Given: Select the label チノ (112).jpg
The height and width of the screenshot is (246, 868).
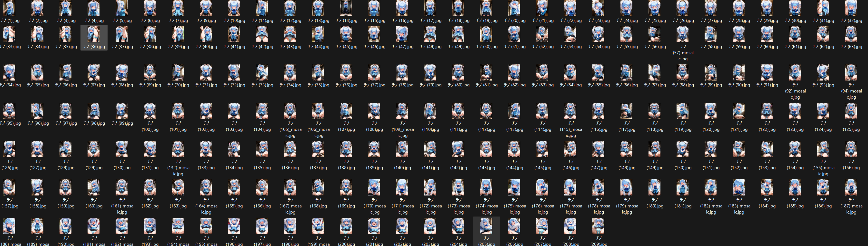Looking at the screenshot, I should (487, 127).
